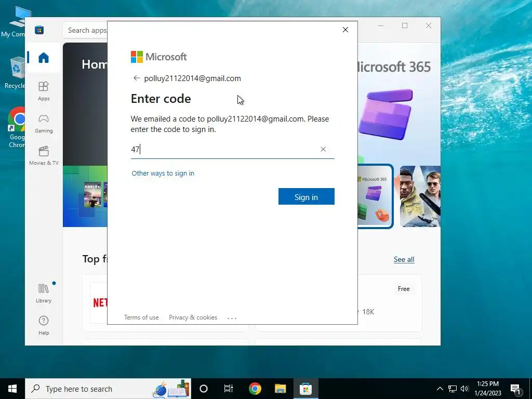Go back with the arrow beside the email
Image resolution: width=532 pixels, height=399 pixels.
point(137,78)
